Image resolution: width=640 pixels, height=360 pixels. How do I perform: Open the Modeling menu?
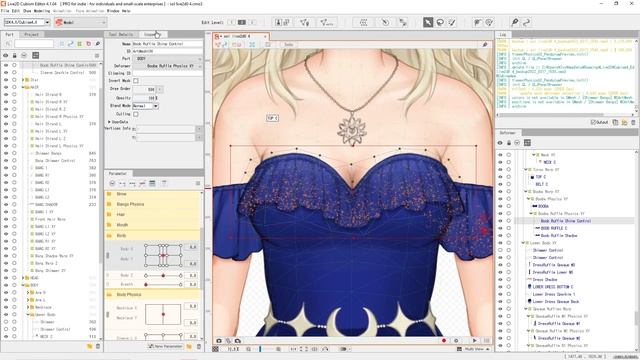pyautogui.click(x=41, y=11)
